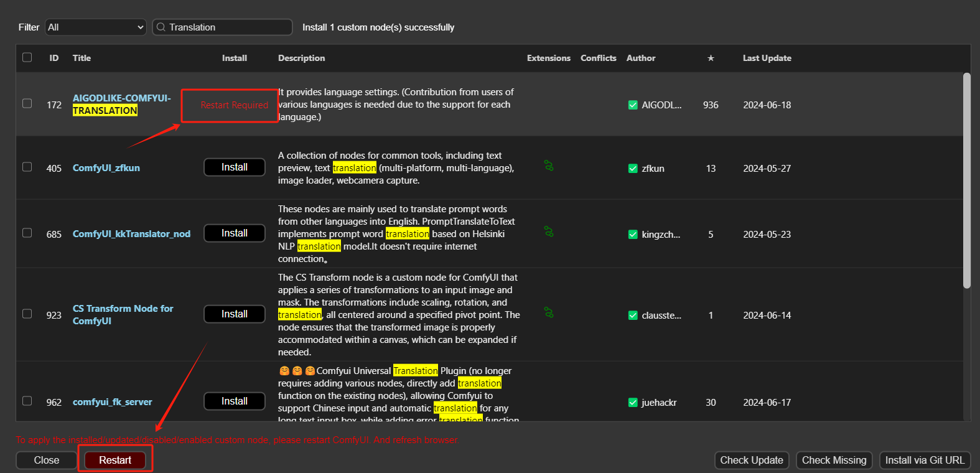
Task: Open ComfyUI_zfkun title link
Action: 106,168
